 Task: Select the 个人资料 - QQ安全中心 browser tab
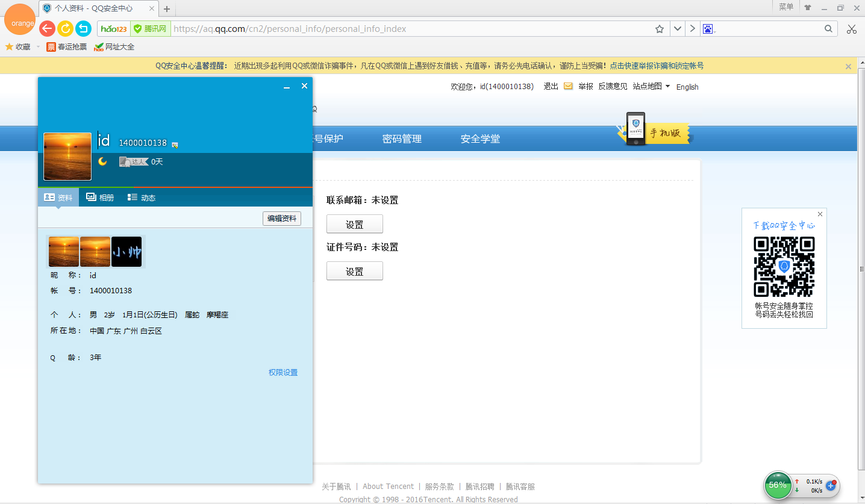coord(99,8)
